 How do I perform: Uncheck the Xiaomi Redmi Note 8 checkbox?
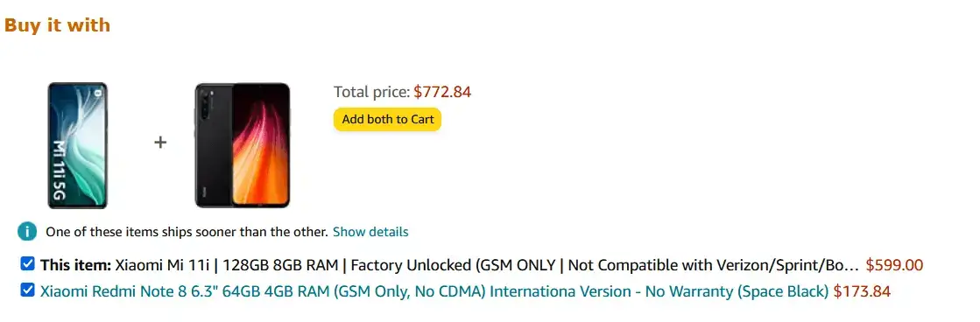pyautogui.click(x=27, y=290)
